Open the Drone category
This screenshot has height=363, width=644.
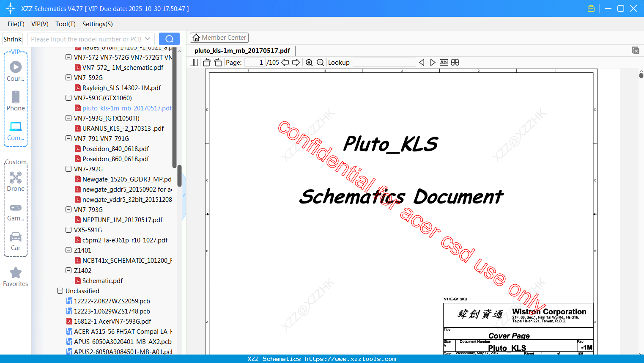click(16, 181)
